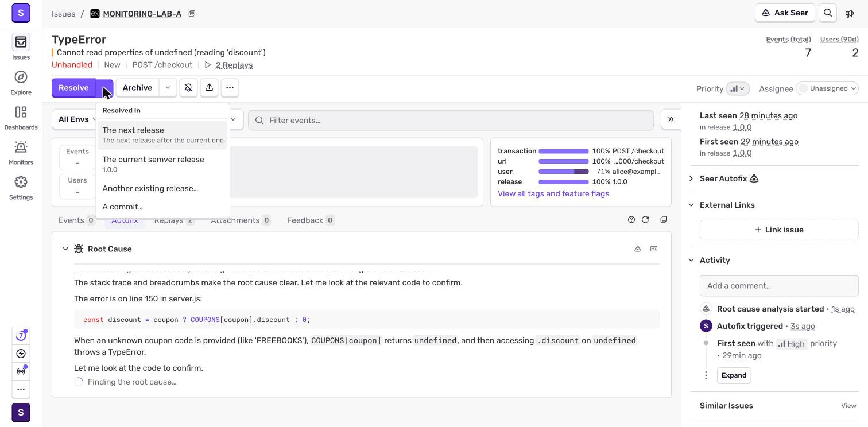Copy autofix content icon above Root Cause

coord(664,220)
